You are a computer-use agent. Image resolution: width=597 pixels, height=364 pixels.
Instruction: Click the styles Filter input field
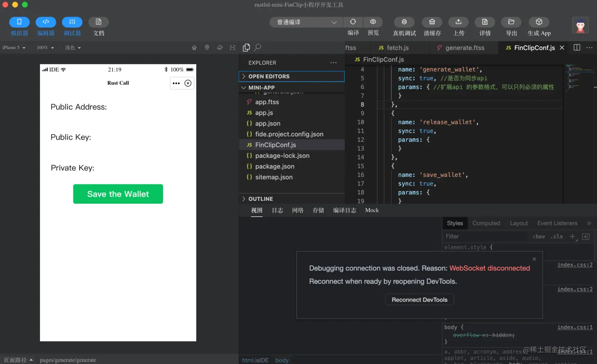(486, 236)
